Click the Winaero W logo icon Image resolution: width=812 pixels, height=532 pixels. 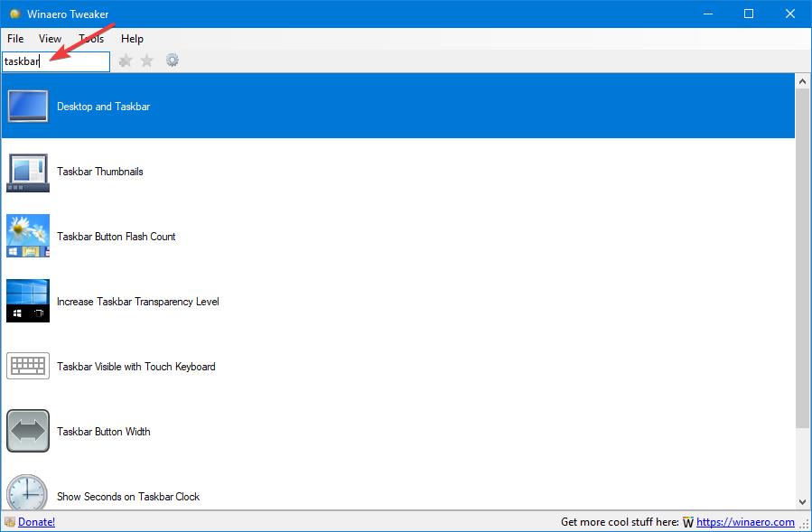[x=687, y=522]
